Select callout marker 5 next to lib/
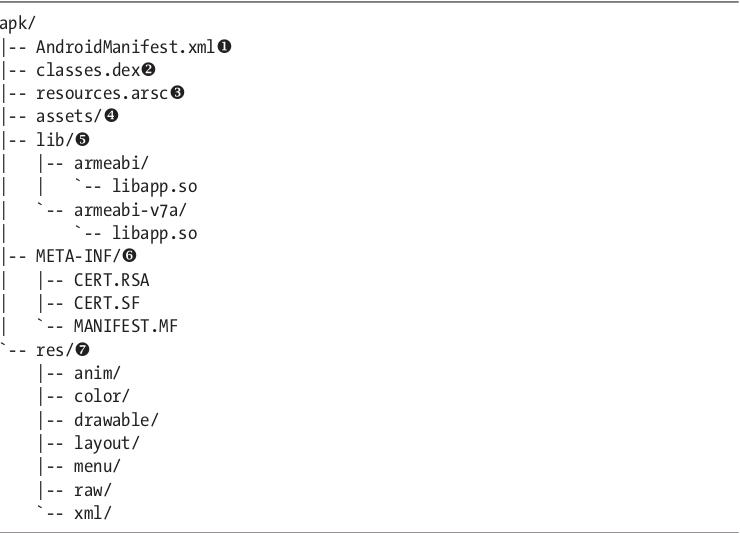Screen dimensions: 740x533 82,139
